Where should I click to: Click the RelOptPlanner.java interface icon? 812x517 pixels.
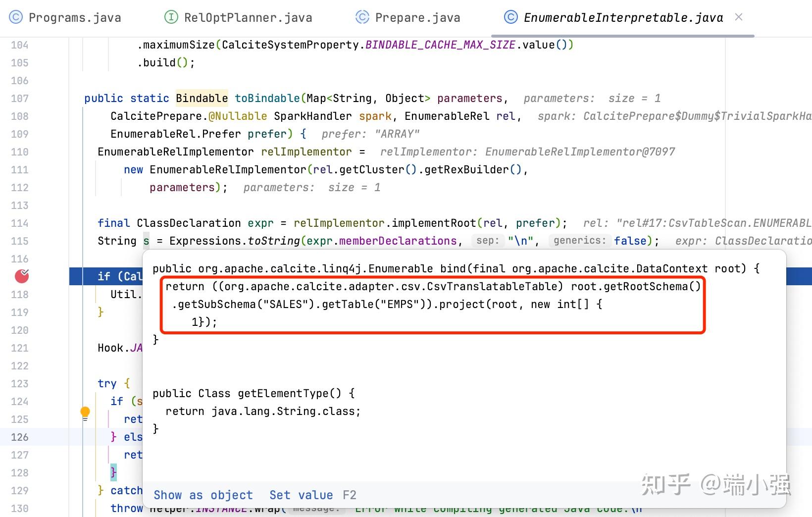[171, 17]
